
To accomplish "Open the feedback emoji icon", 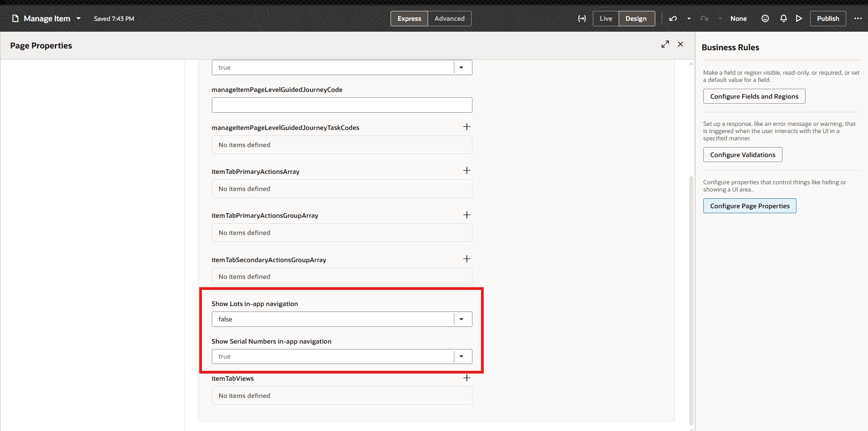I will click(x=765, y=19).
